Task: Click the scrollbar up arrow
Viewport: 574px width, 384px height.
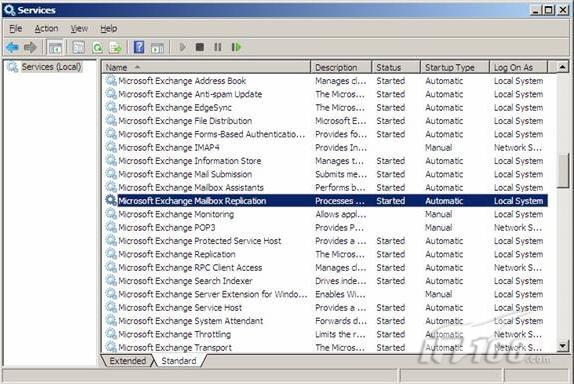Action: [562, 67]
